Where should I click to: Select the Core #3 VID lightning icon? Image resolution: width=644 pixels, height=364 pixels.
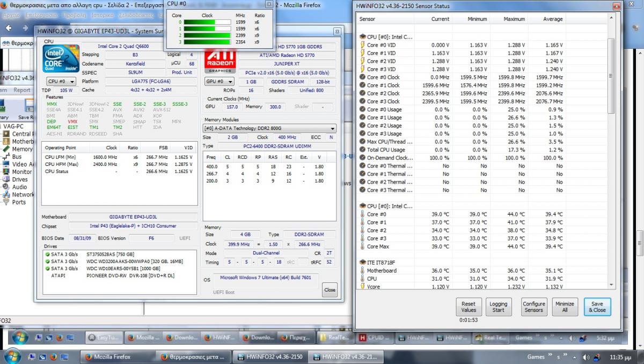(x=362, y=69)
